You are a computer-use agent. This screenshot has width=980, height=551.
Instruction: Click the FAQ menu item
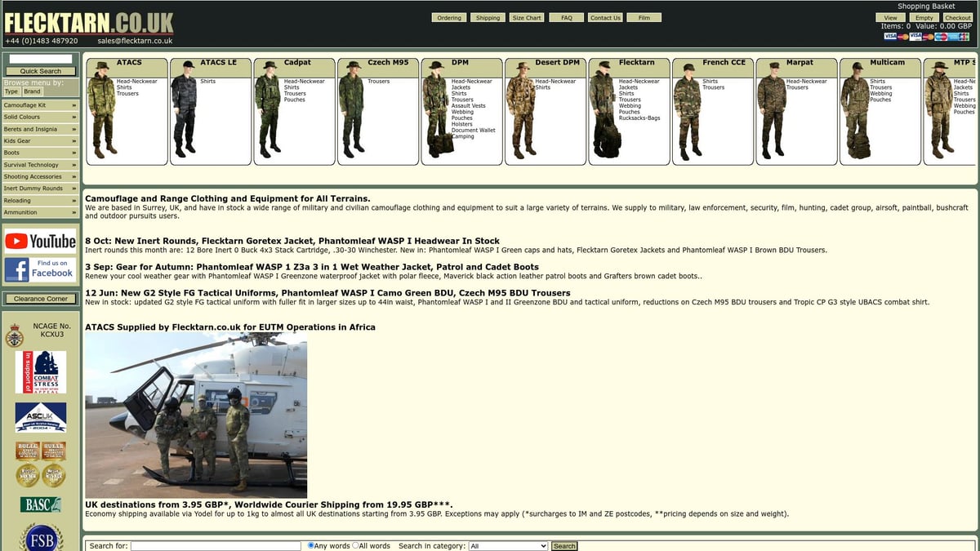tap(565, 17)
